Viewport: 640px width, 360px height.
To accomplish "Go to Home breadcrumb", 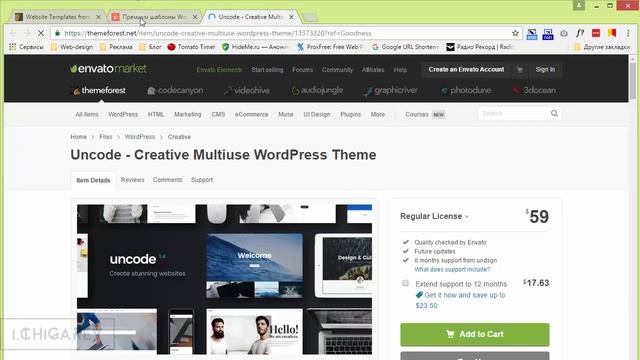I will (78, 137).
